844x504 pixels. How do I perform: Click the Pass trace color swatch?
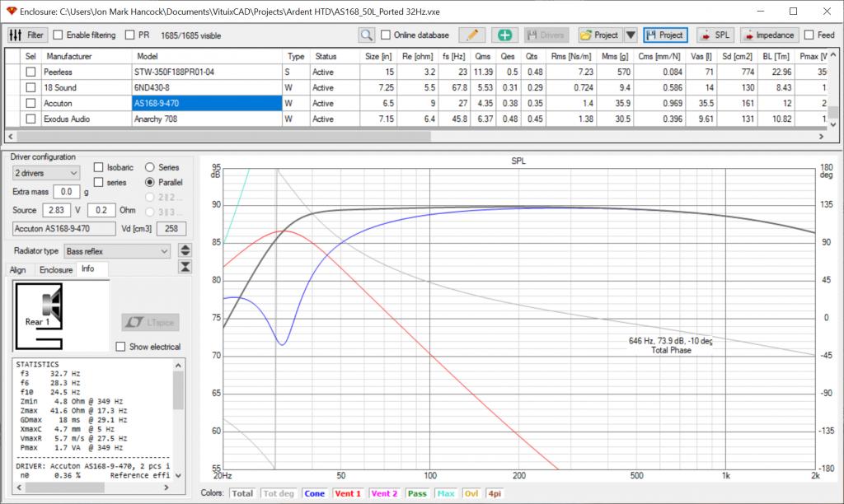click(417, 493)
